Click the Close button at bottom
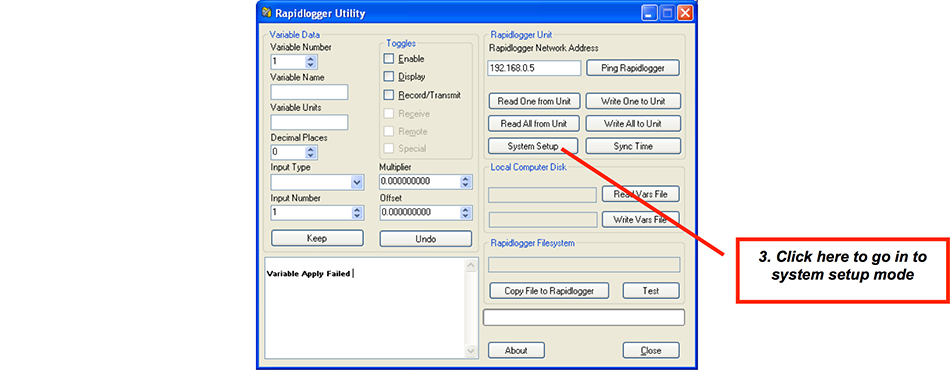 pos(651,350)
